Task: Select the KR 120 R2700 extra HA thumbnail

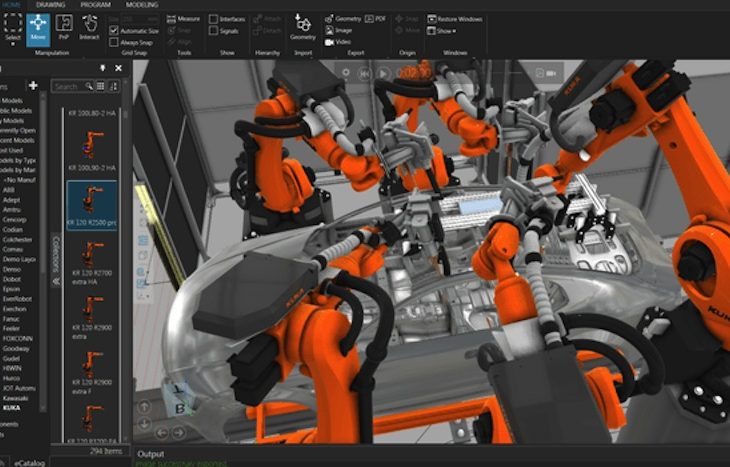Action: tap(92, 262)
